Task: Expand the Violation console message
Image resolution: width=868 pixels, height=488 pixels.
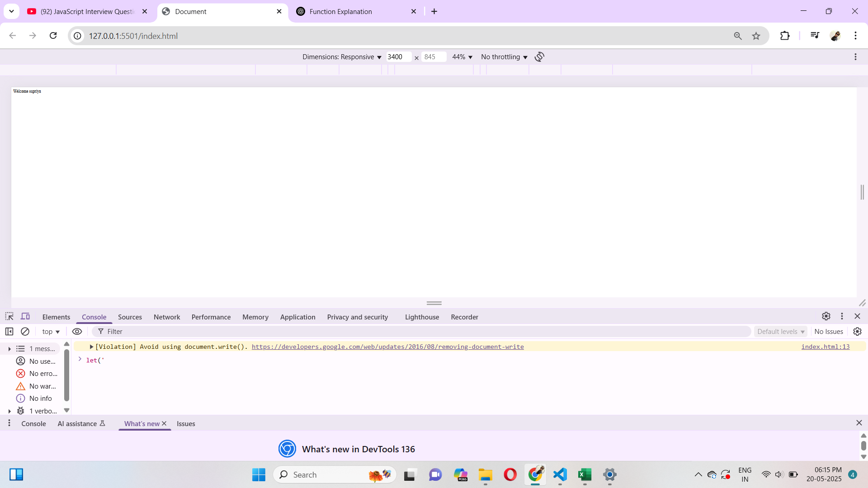Action: (x=91, y=347)
